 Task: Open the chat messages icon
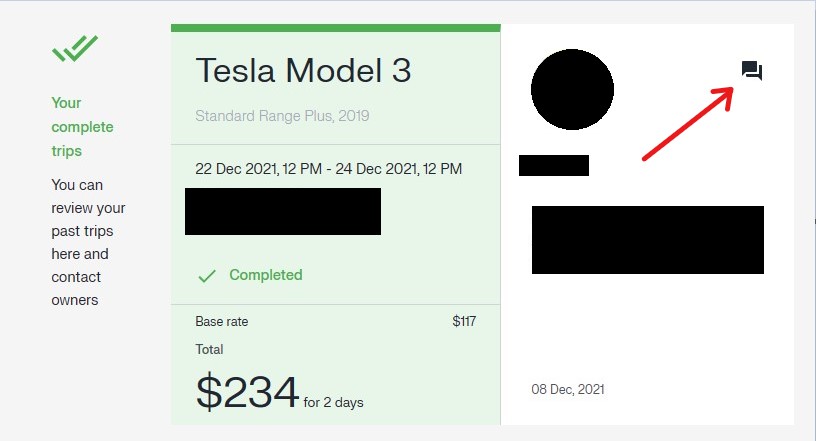[751, 71]
